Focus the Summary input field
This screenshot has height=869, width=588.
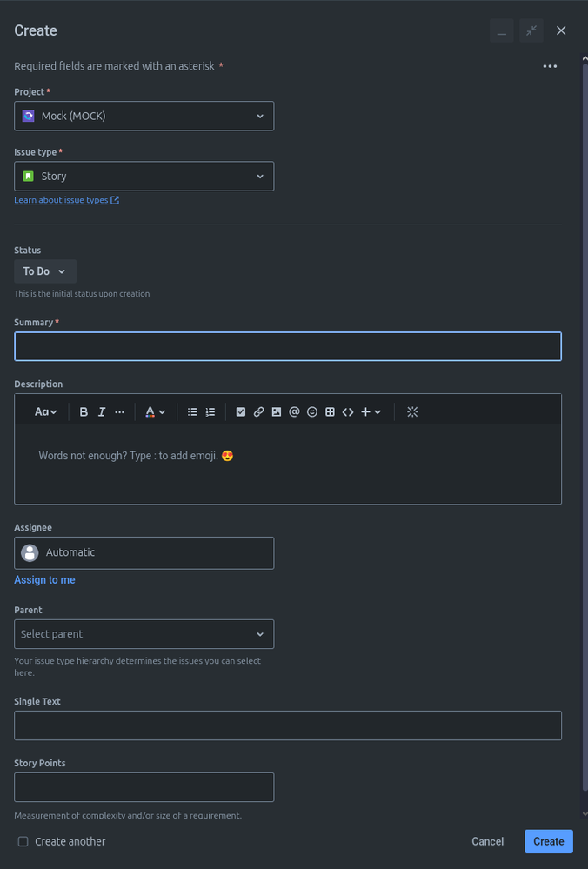coord(287,346)
